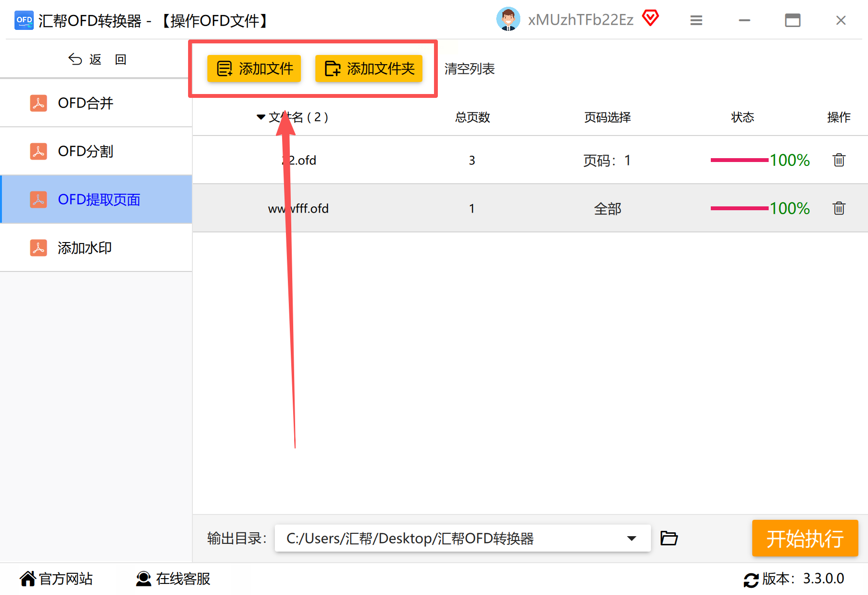Click progress bar of wwwfff.ofd row

click(x=739, y=208)
